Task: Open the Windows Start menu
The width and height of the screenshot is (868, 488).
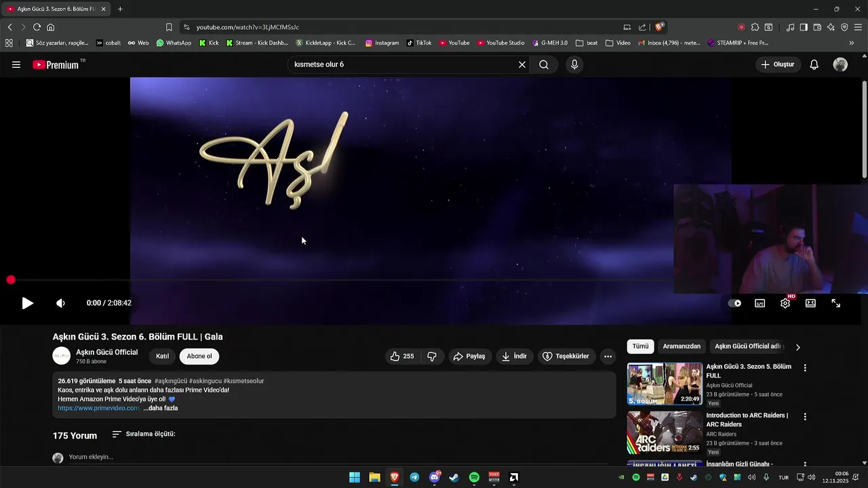Action: 355,477
